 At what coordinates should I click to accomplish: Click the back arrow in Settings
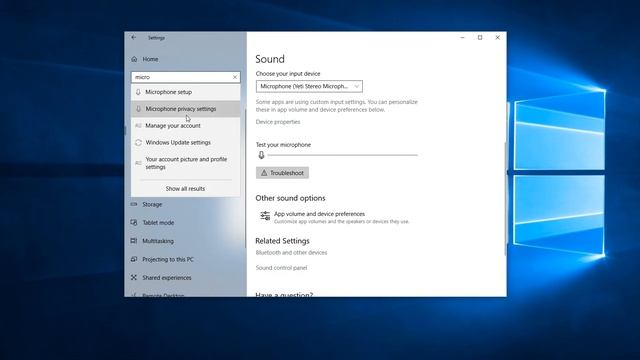pos(133,38)
